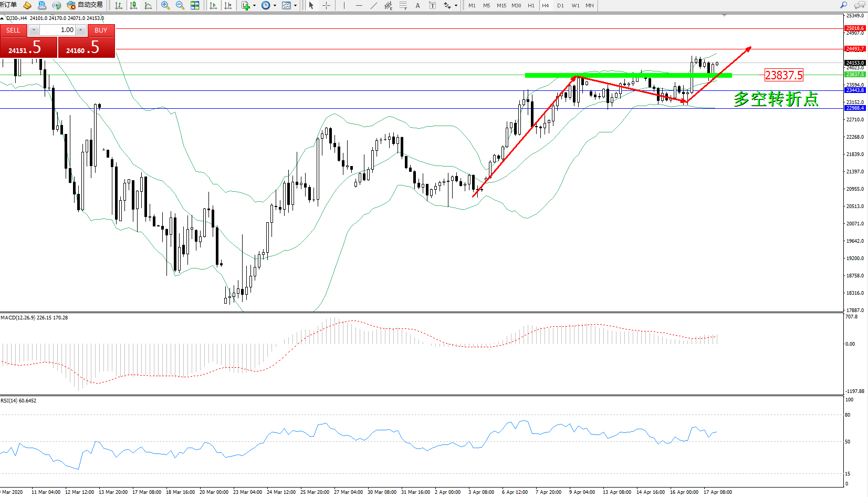Select the horizontal line tool
Screen dimensions: 868x497
[x=359, y=5]
